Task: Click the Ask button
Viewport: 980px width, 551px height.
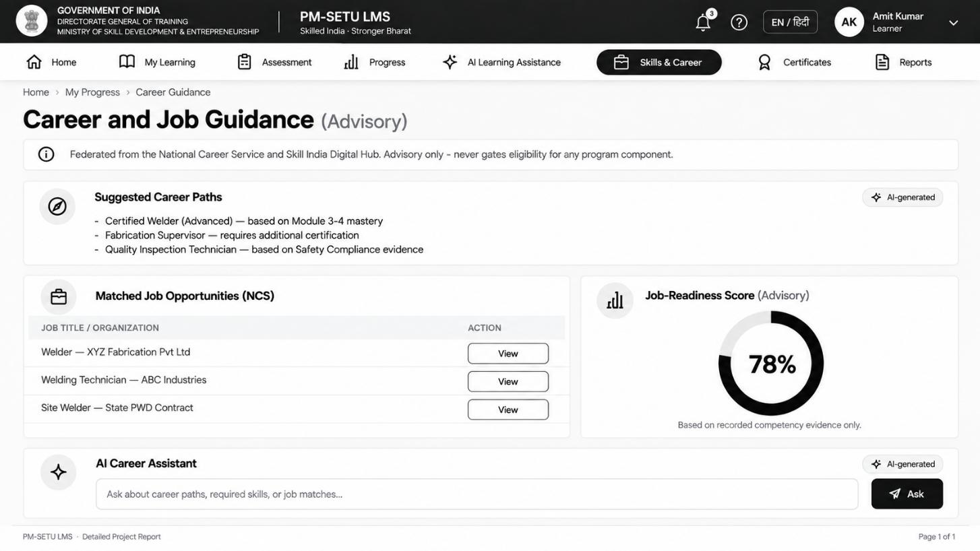Action: [x=907, y=494]
